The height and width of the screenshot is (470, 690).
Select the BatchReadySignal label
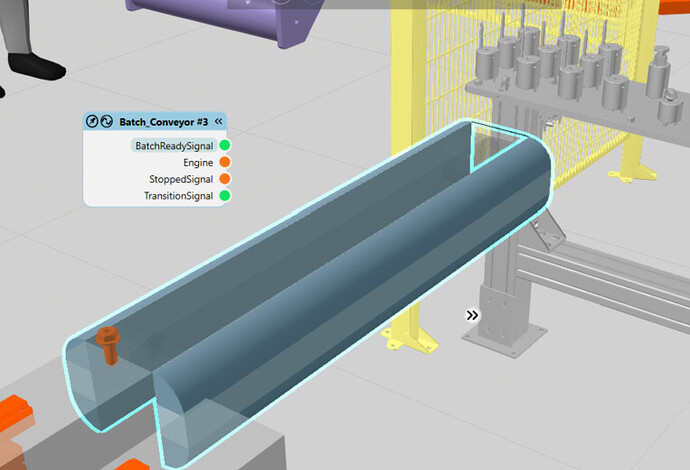[174, 146]
